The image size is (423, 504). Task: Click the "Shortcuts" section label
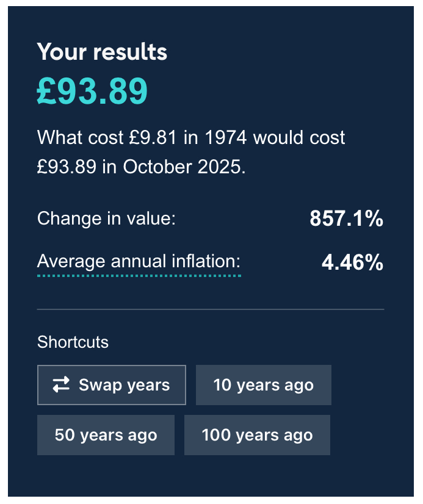pos(73,342)
